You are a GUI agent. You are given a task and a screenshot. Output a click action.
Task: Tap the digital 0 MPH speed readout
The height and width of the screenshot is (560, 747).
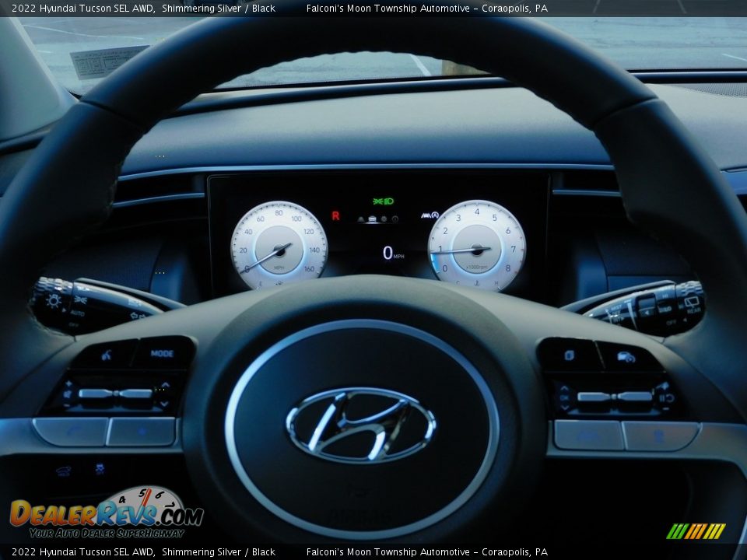coord(393,253)
